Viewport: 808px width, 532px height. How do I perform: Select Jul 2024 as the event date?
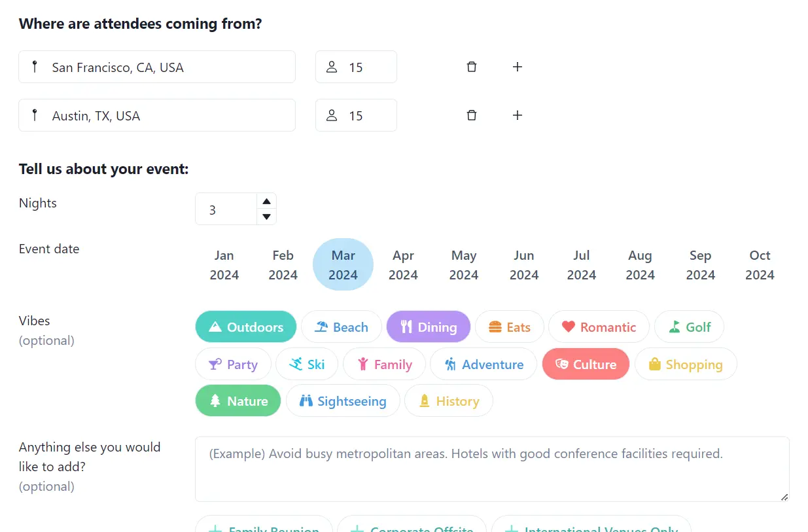(x=582, y=264)
